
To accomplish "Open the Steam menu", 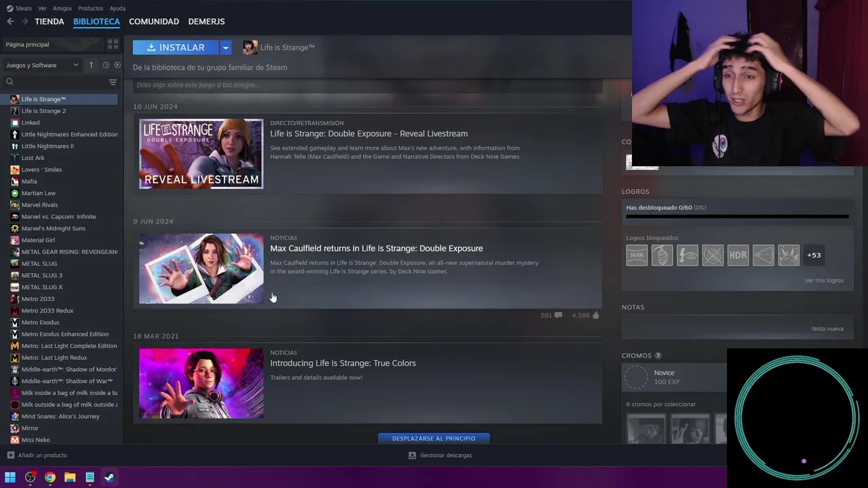I will [19, 8].
